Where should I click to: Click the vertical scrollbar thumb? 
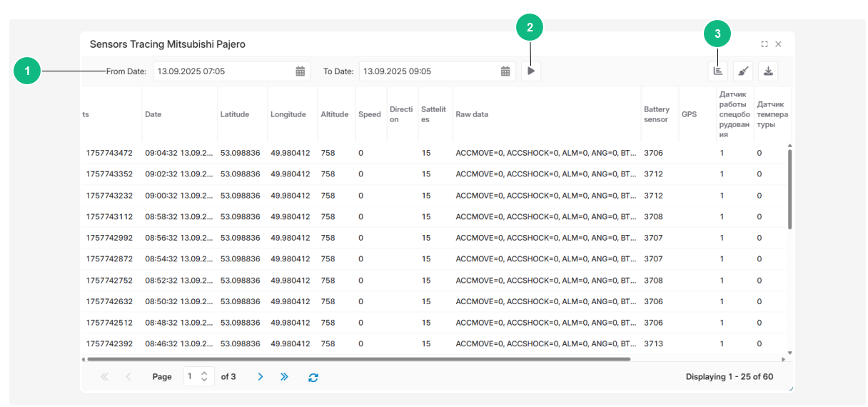789,189
